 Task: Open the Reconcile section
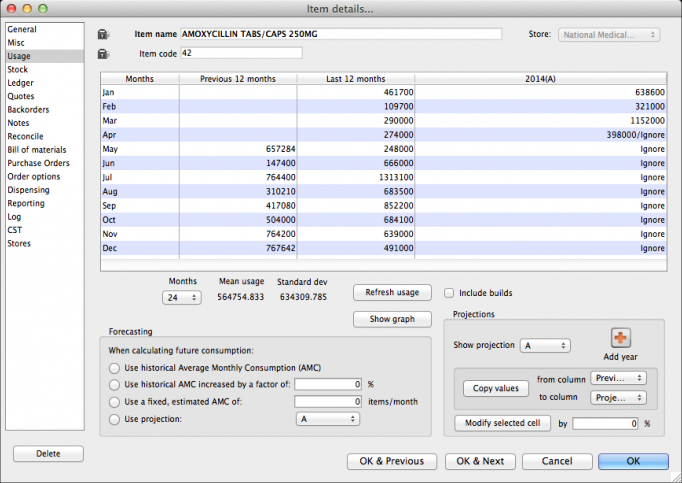pos(45,136)
